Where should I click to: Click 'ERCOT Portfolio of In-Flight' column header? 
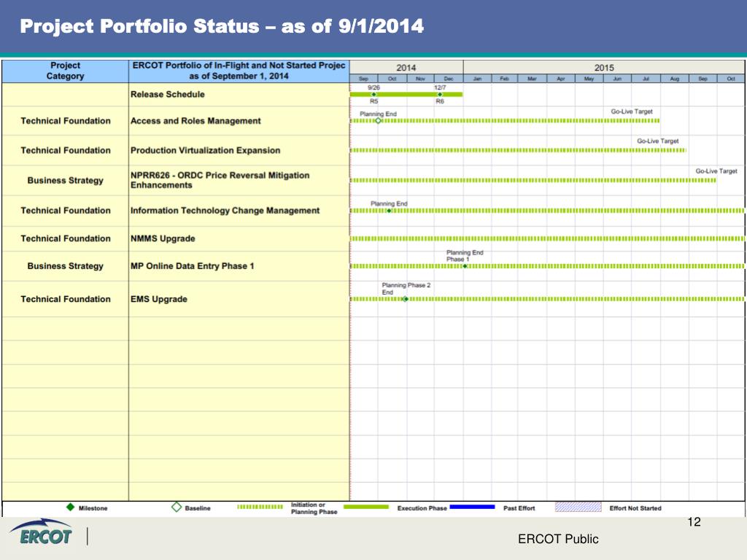click(x=239, y=71)
